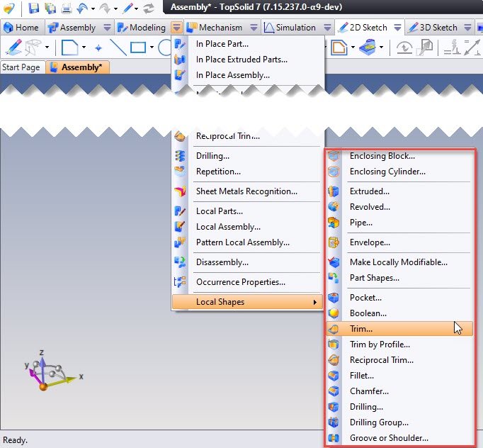Click the Save icon in quick access toolbar

tap(33, 8)
